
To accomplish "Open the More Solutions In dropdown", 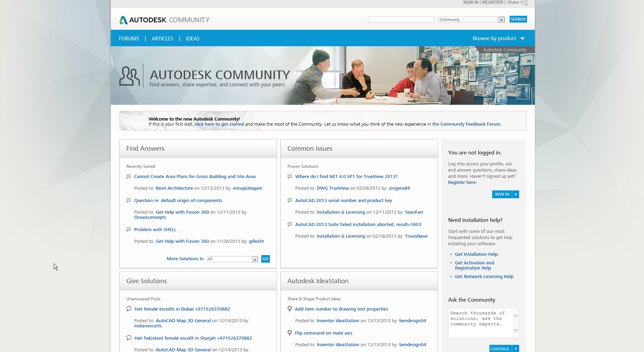I will (x=255, y=259).
